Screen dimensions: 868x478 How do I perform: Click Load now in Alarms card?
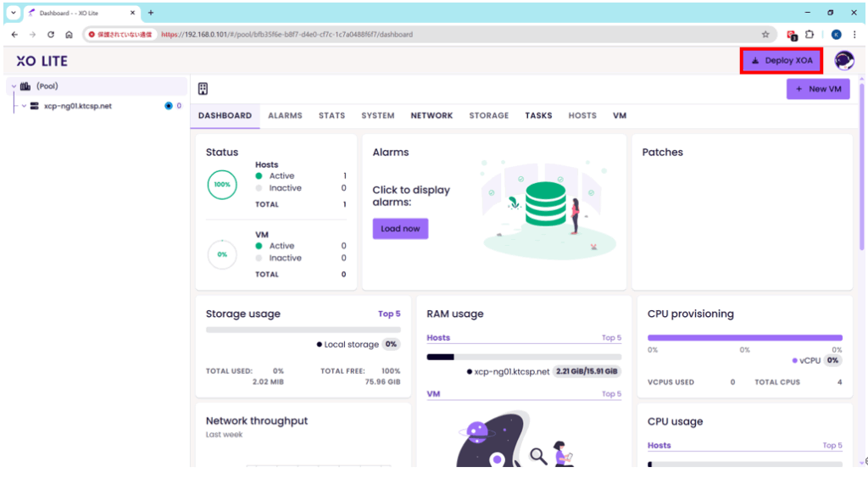point(400,229)
